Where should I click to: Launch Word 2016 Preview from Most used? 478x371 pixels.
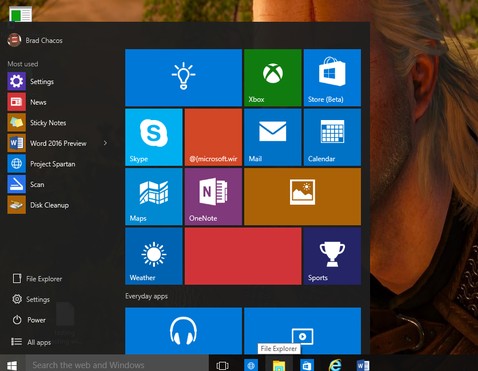point(53,143)
